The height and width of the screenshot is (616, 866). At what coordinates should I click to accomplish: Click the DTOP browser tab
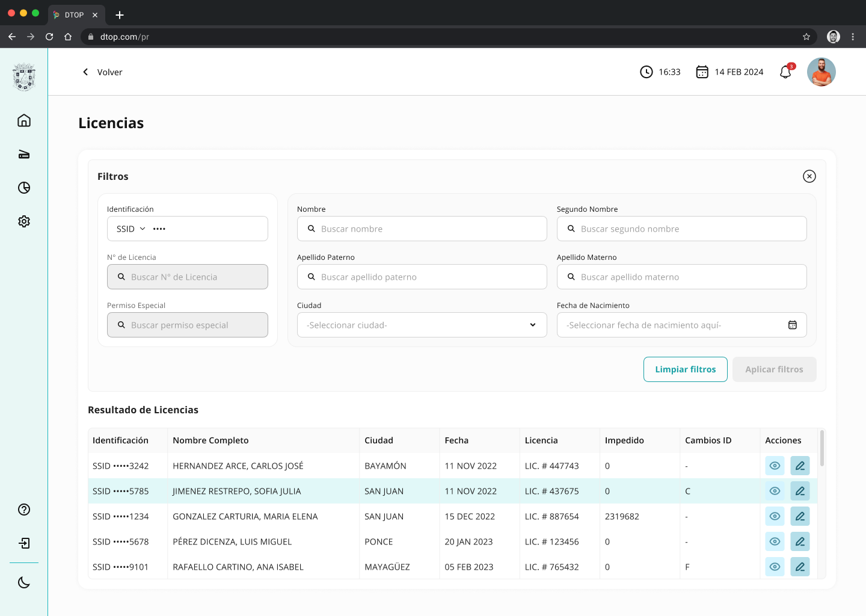pos(75,15)
